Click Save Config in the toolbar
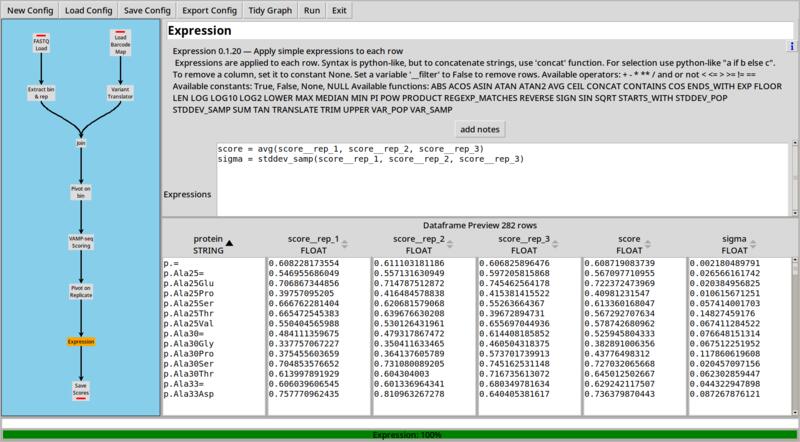Viewport: 800px width, 442px height. pos(147,11)
